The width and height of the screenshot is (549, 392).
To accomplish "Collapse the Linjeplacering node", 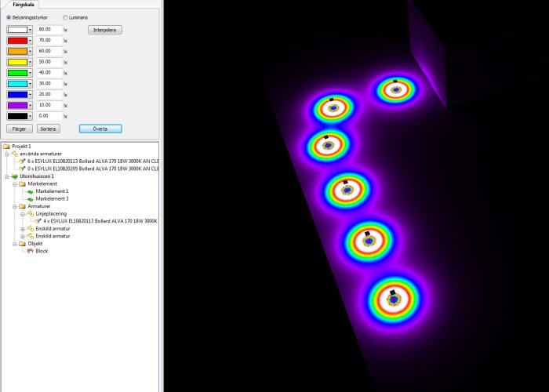I will pos(23,214).
